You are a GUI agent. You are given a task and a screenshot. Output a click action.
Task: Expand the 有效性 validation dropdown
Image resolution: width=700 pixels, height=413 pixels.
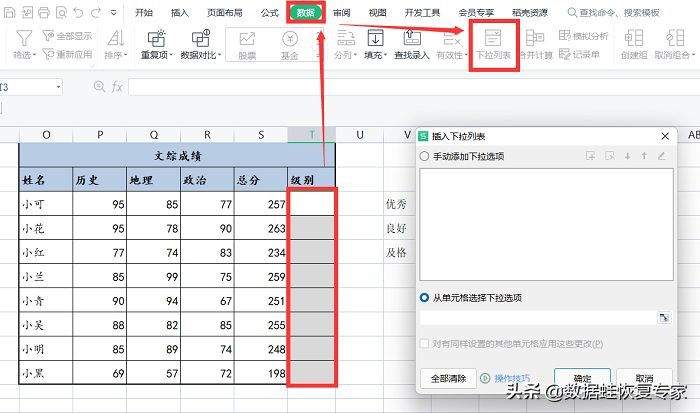[x=466, y=55]
